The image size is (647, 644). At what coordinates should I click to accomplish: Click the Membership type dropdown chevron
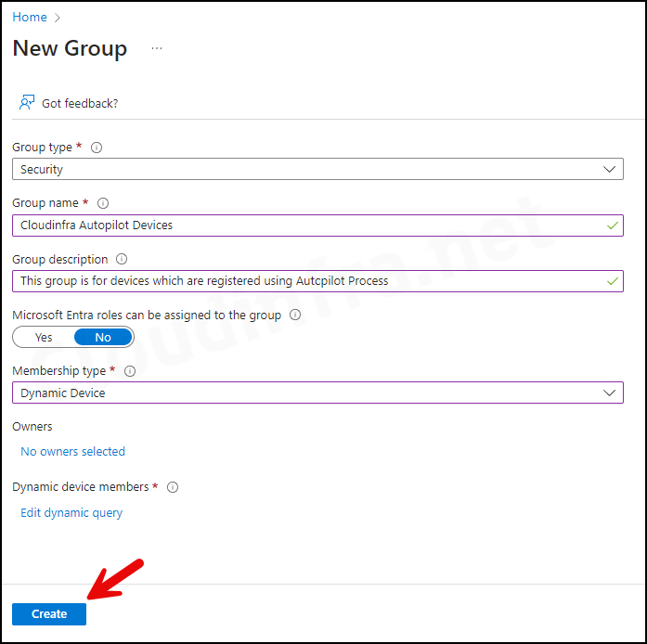(x=609, y=393)
